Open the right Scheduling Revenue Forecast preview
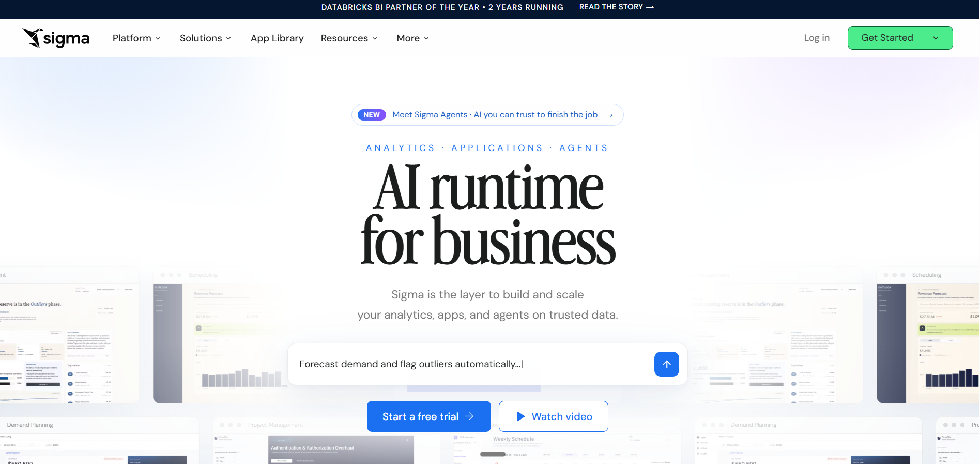 point(928,335)
